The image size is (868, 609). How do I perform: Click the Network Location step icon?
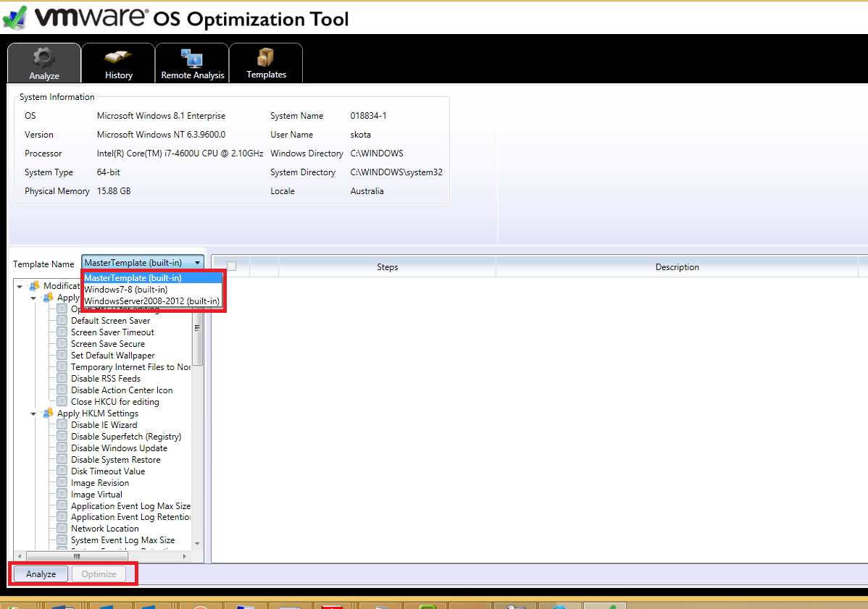(62, 528)
